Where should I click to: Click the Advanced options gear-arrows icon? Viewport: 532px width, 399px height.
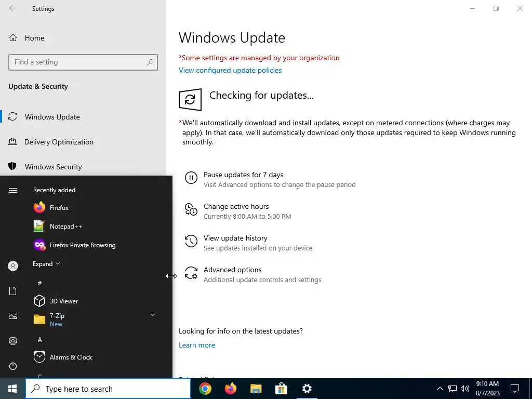191,273
